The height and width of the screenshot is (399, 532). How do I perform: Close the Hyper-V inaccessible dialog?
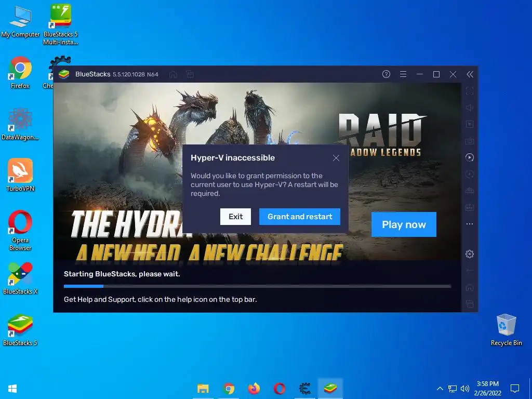(x=336, y=158)
